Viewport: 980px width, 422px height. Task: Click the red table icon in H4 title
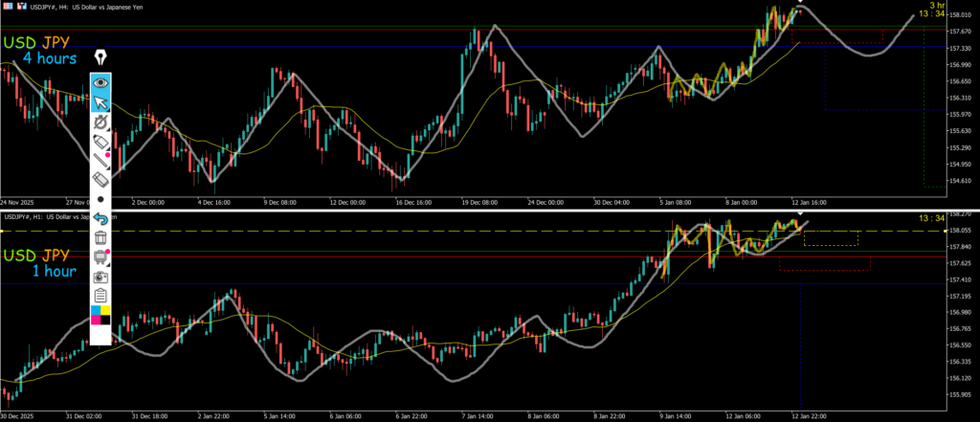(x=7, y=7)
